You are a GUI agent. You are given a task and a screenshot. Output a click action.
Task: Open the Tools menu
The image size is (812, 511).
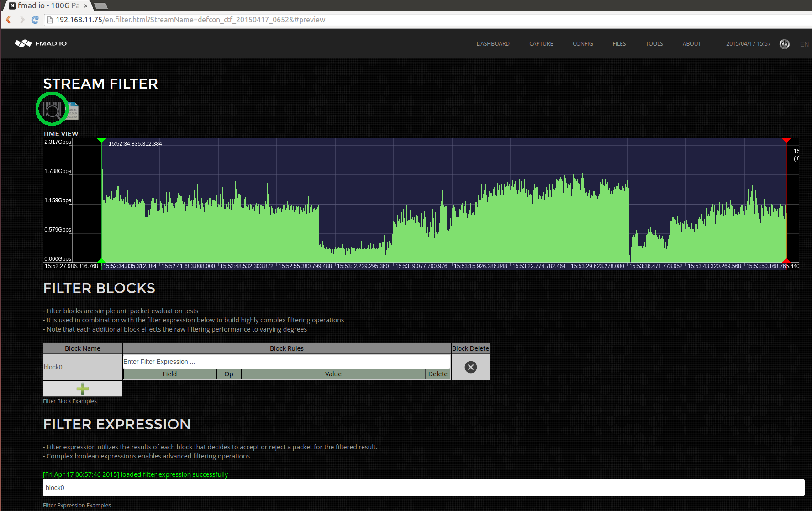(654, 44)
